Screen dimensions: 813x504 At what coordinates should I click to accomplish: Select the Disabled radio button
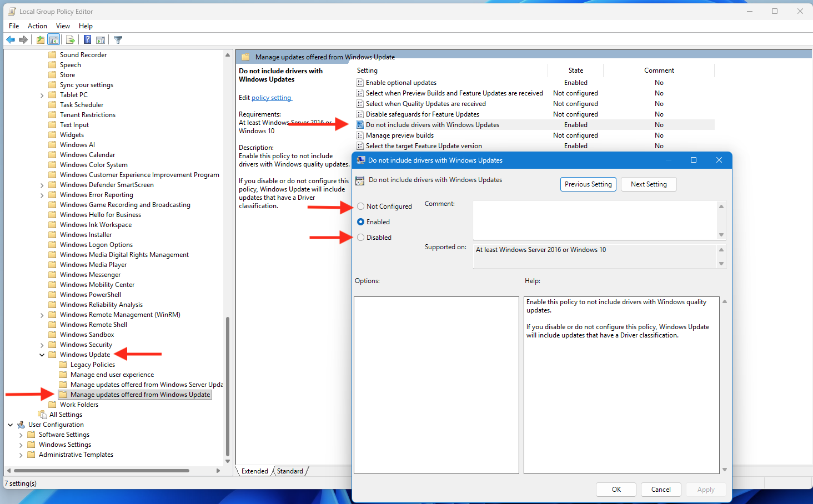361,238
